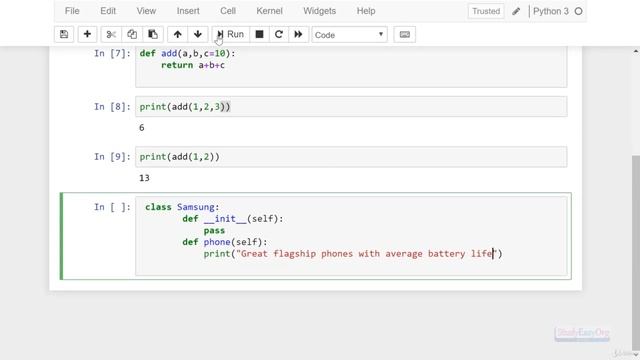Open the Cell menu

click(x=228, y=11)
